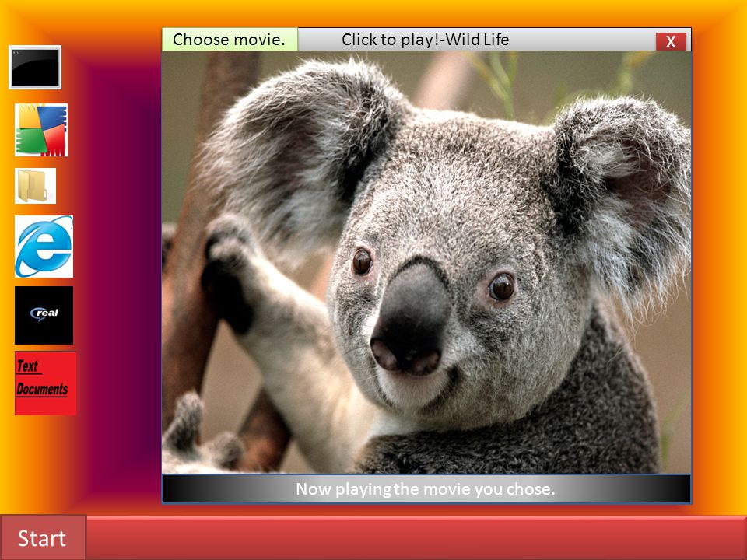747x560 pixels.
Task: Click the koala movie picture
Action: [426, 262]
